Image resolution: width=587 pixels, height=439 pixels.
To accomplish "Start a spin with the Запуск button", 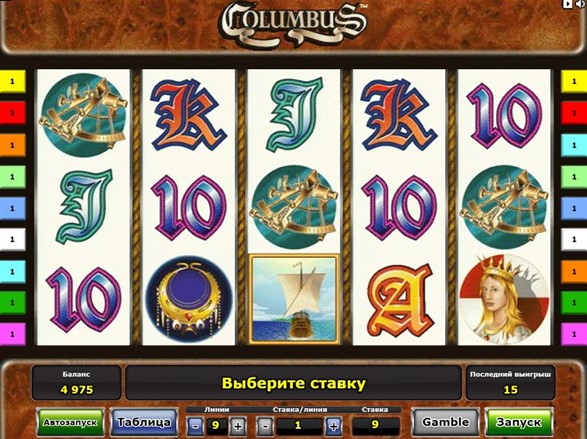I will coord(518,422).
